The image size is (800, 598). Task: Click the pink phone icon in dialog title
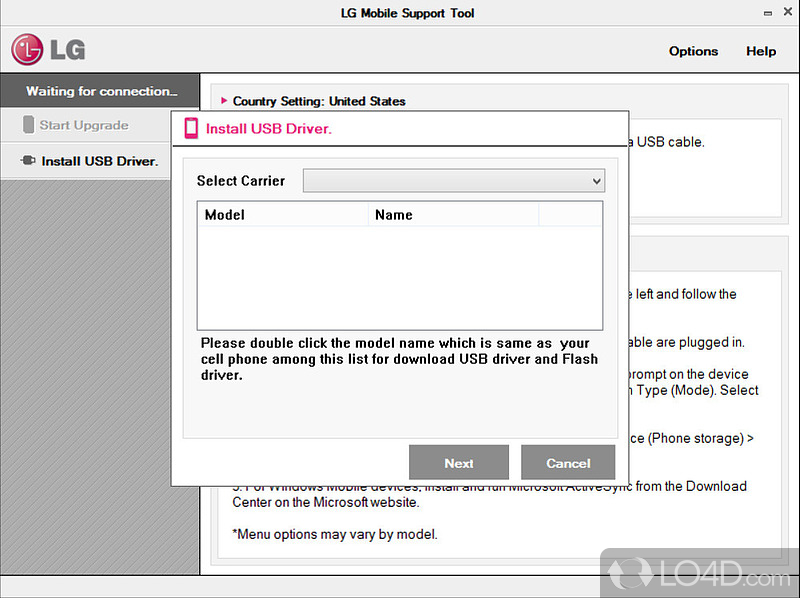point(191,129)
